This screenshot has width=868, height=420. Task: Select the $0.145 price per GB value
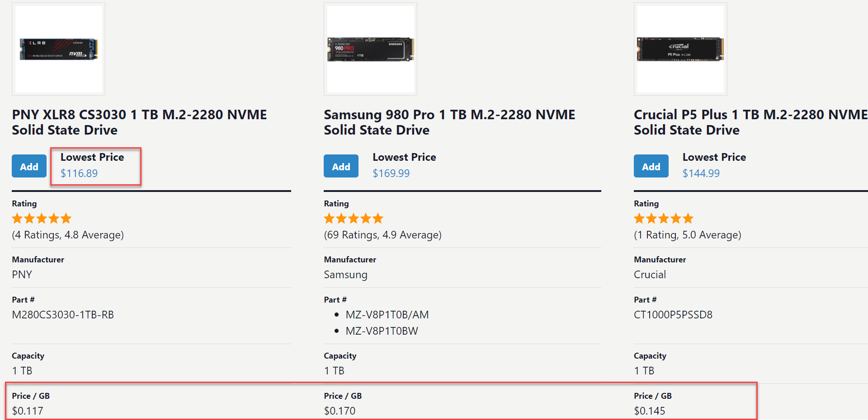pos(650,411)
